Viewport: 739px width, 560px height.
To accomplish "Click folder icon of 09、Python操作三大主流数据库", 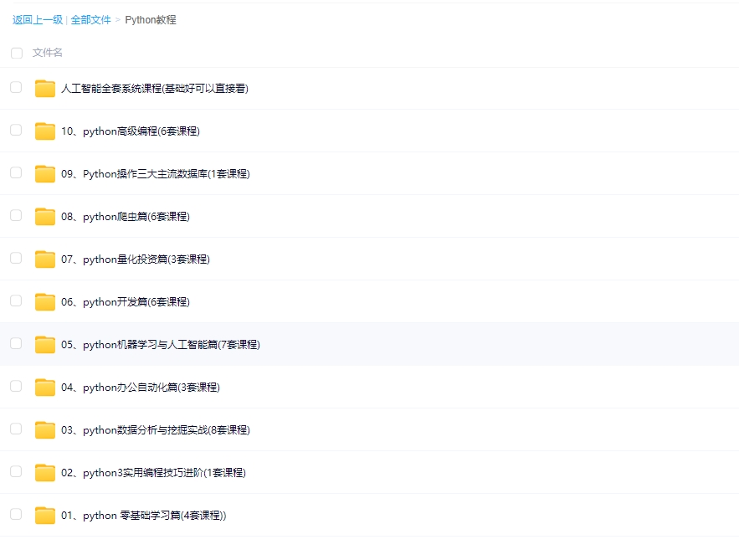I will (44, 174).
